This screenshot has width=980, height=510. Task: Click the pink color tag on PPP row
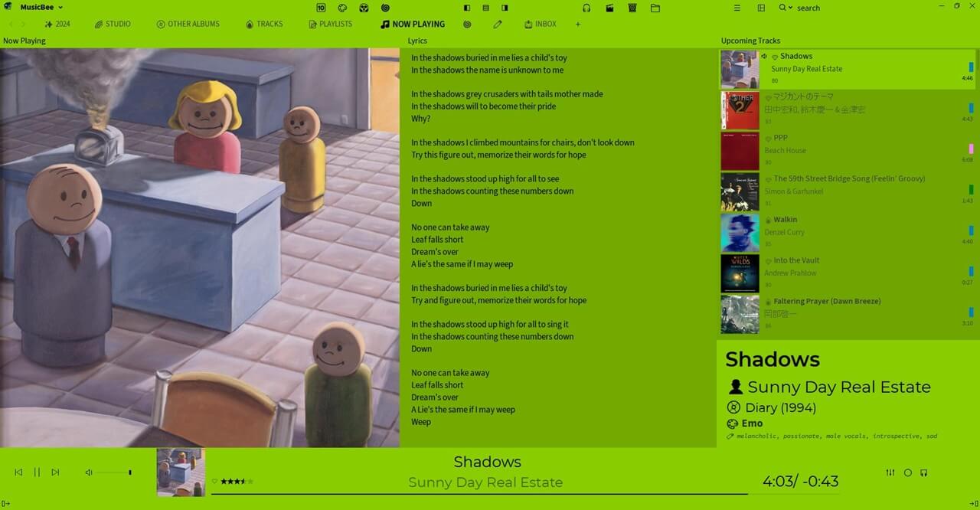click(x=971, y=149)
